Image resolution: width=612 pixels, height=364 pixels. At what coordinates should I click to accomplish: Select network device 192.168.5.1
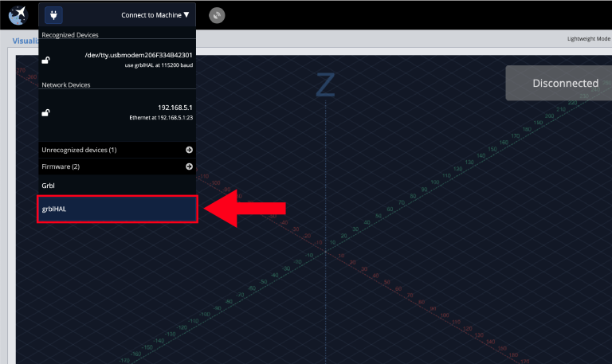(117, 112)
